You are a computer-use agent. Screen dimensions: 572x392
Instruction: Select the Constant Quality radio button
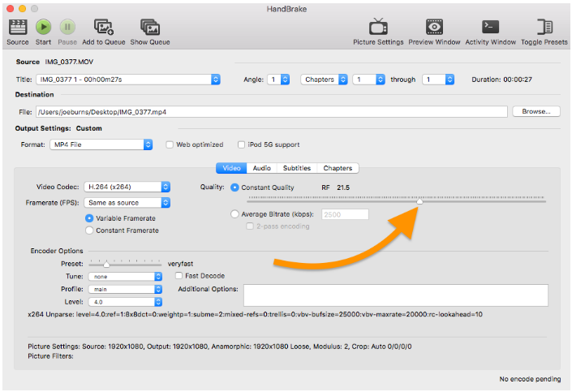pyautogui.click(x=234, y=187)
